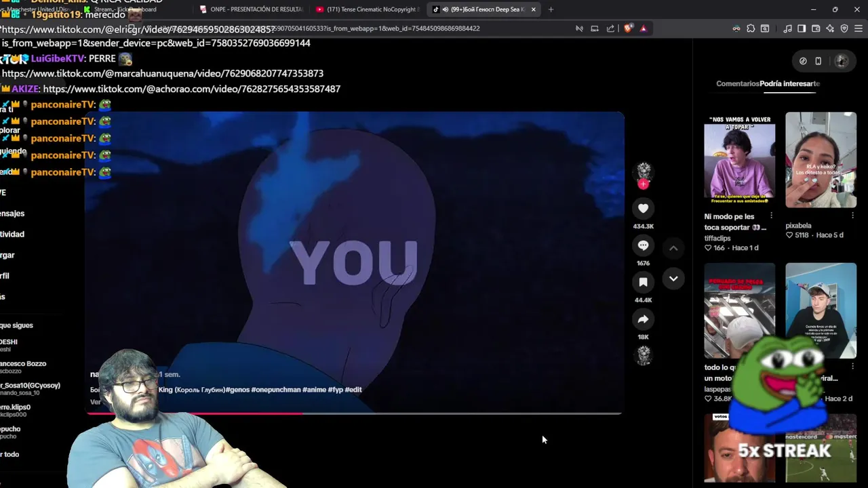Image resolution: width=868 pixels, height=488 pixels.
Task: Open the escalator crowd video thumbnail
Action: pyautogui.click(x=739, y=310)
